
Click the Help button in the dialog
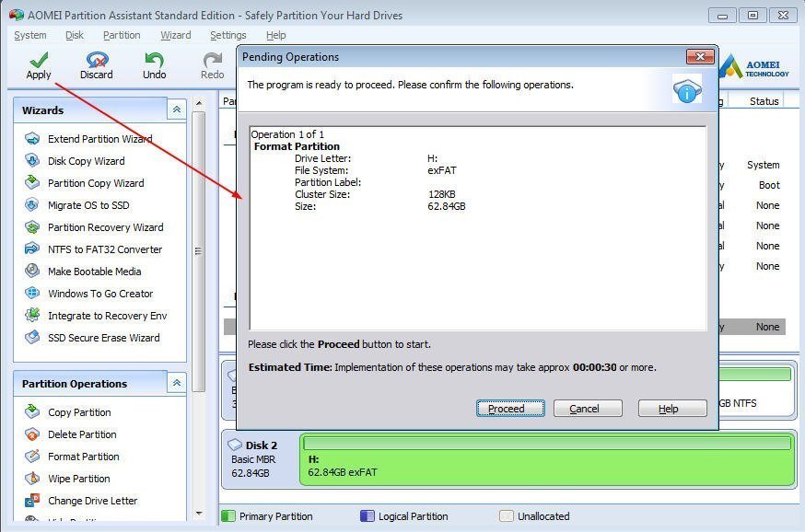pos(672,409)
